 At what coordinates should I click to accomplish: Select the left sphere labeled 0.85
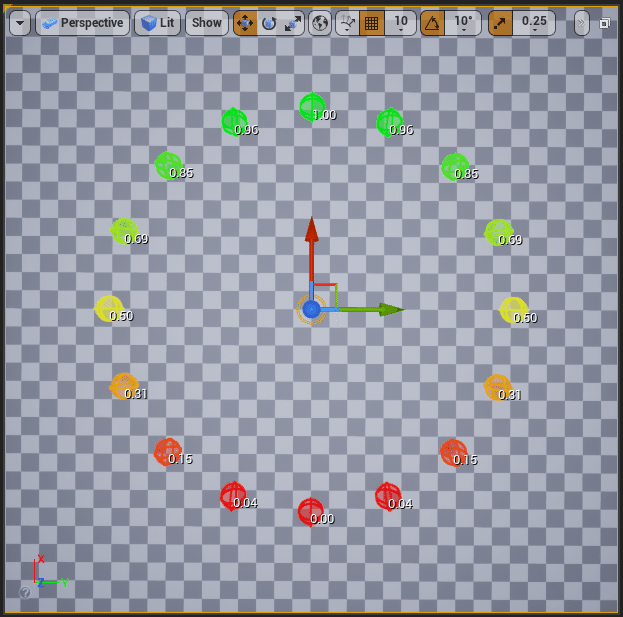[168, 165]
